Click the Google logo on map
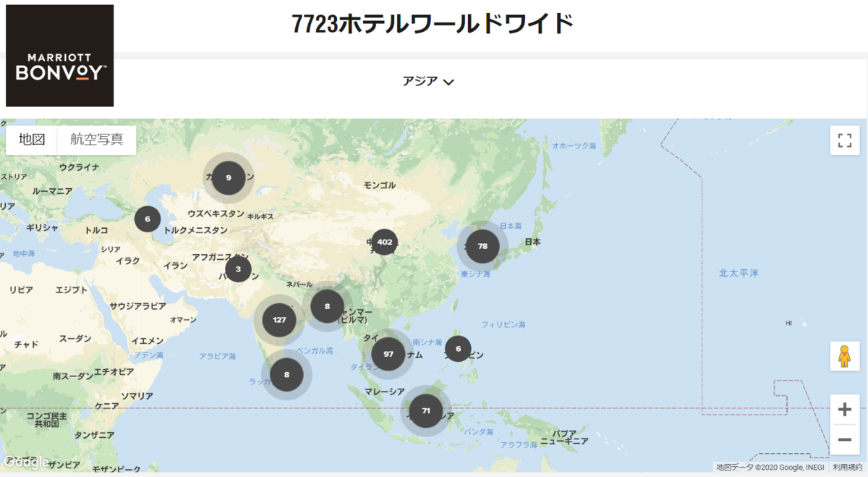The height and width of the screenshot is (477, 868). click(x=25, y=462)
